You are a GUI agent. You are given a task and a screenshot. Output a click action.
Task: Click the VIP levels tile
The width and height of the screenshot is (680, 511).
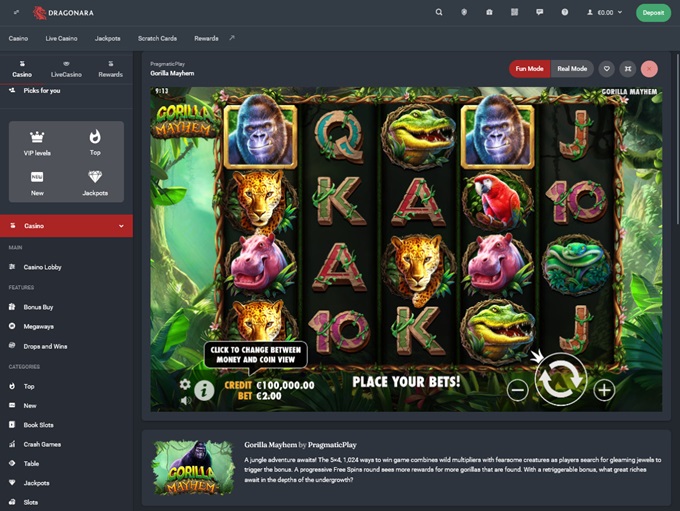point(37,144)
